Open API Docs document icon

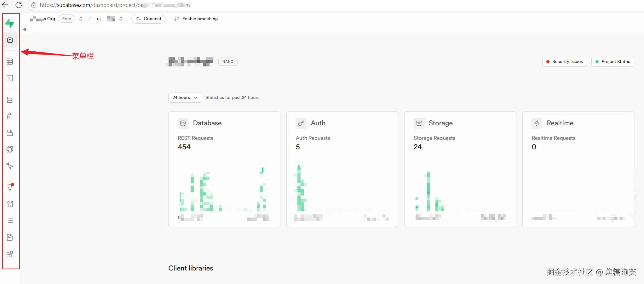10,237
